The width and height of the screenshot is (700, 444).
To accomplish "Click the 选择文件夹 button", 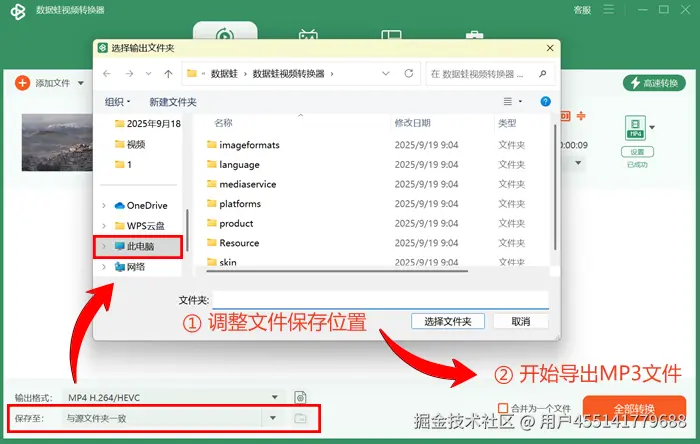I will tap(448, 321).
